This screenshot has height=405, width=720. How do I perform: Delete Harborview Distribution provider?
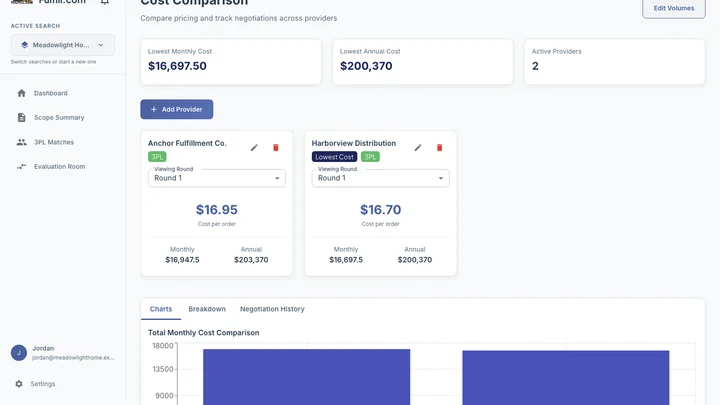point(439,148)
